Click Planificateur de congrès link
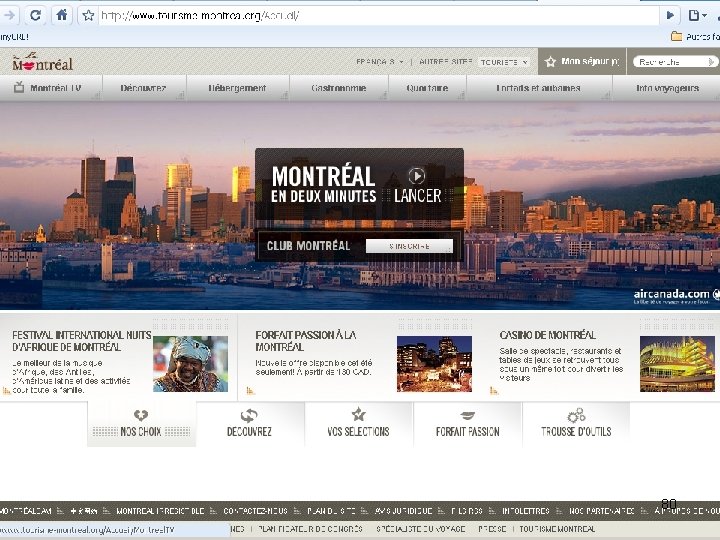The width and height of the screenshot is (720, 540). pyautogui.click(x=310, y=529)
